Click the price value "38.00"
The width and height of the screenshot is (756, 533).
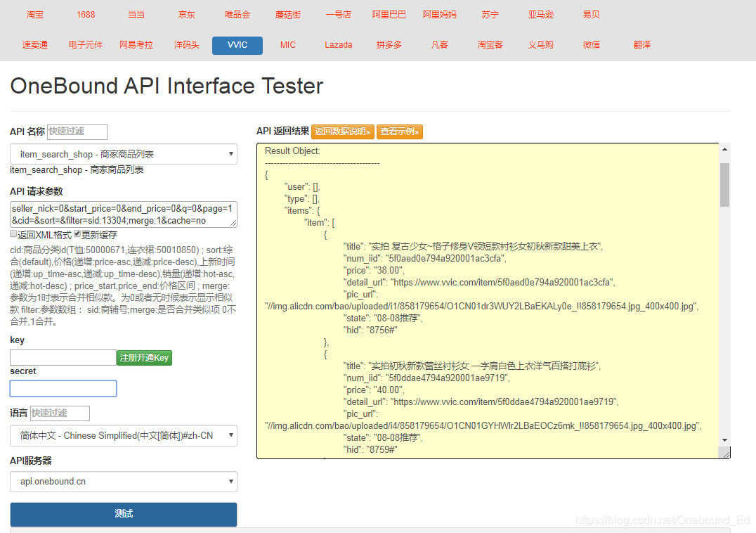[389, 270]
